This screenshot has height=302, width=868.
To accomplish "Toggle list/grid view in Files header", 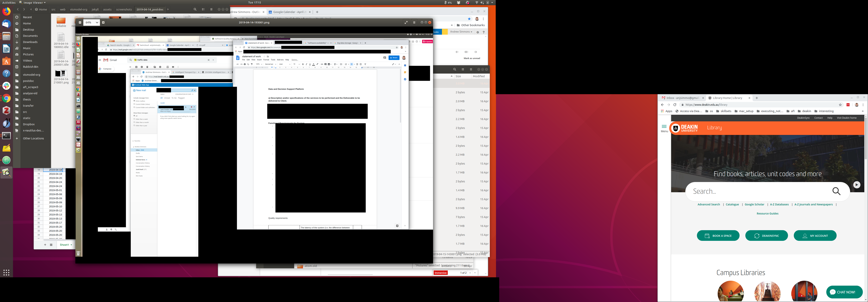I will pos(203,9).
